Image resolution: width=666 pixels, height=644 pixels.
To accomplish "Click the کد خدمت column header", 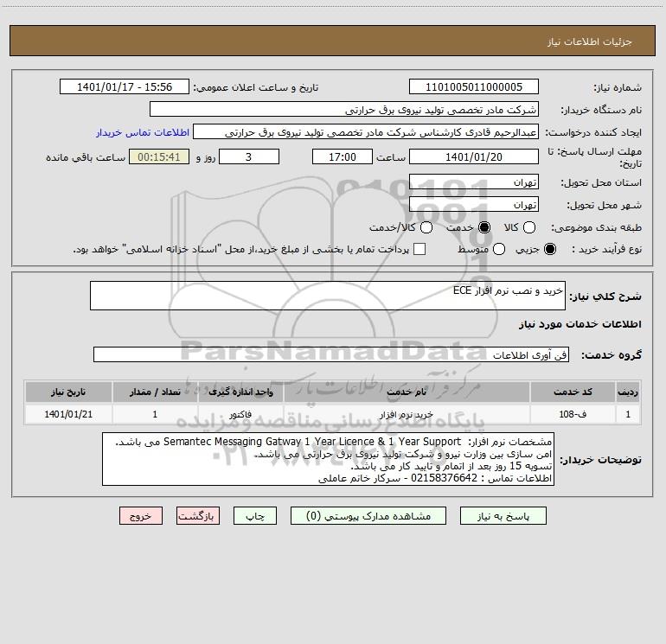I will 572,392.
